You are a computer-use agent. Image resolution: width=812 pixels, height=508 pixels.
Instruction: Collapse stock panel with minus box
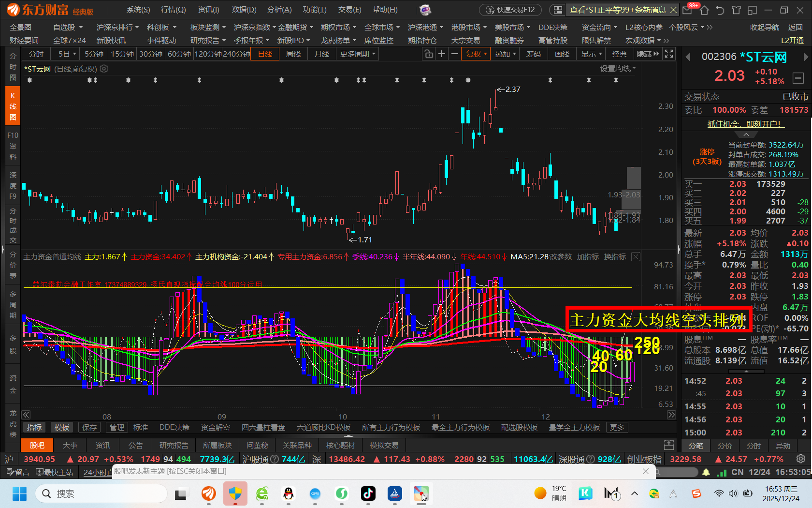pyautogui.click(x=798, y=78)
